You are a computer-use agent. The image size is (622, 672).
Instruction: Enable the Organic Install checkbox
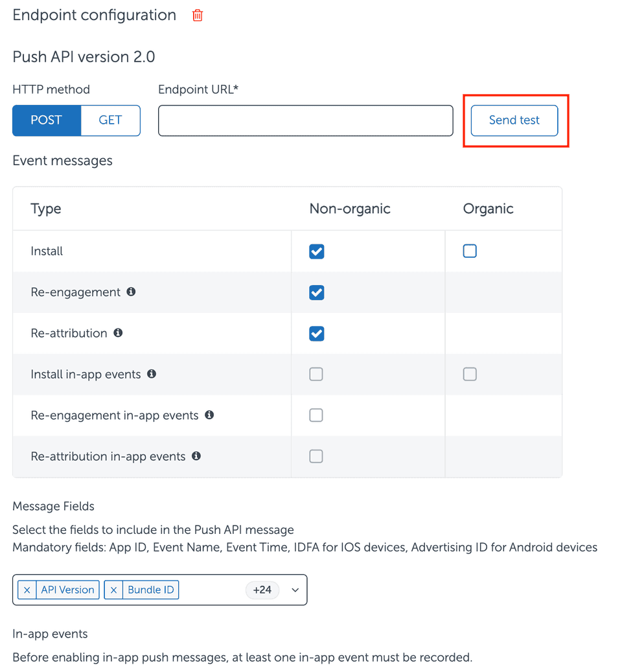(x=470, y=251)
